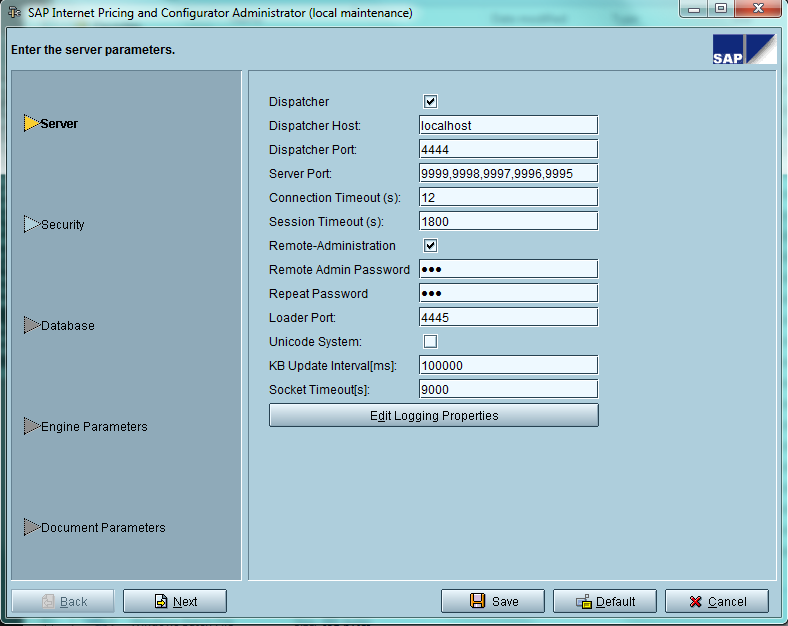788x626 pixels.
Task: Click the Repeat Password field
Action: [x=508, y=293]
